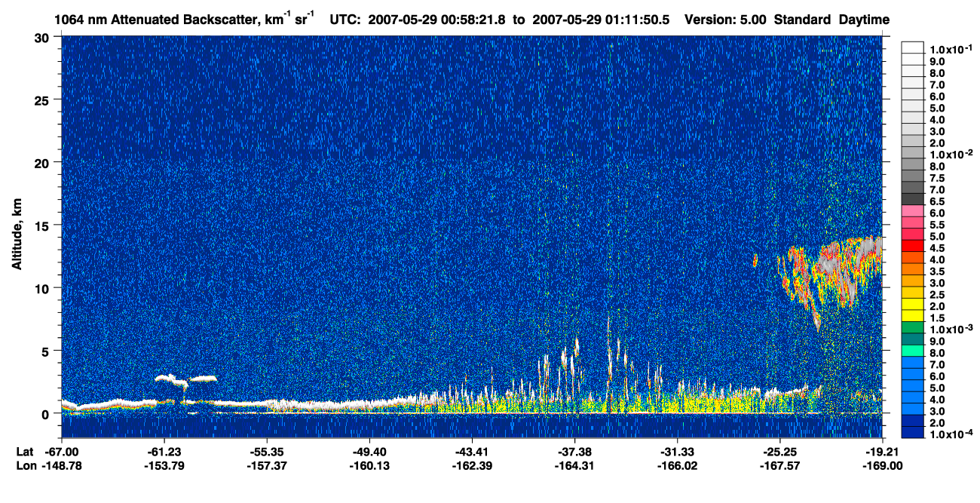Click longitude value '-157.37'
The height and width of the screenshot is (503, 980).
267,466
